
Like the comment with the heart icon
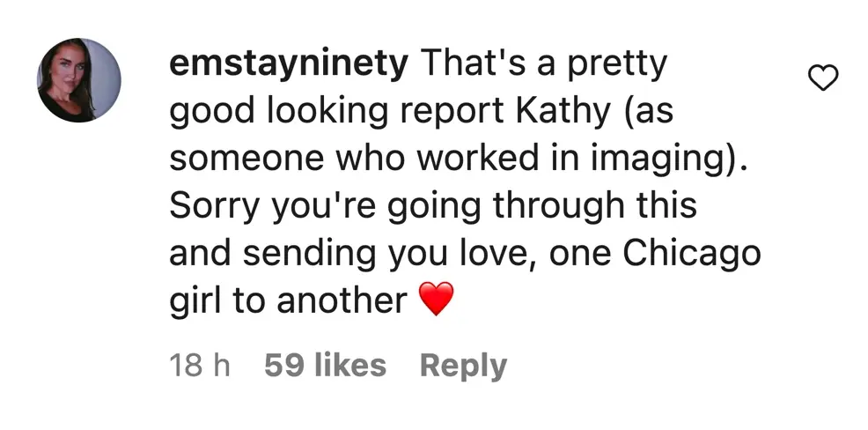pos(823,79)
